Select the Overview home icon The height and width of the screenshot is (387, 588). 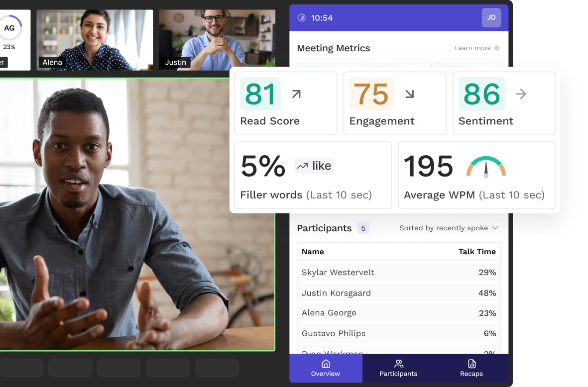(x=326, y=365)
